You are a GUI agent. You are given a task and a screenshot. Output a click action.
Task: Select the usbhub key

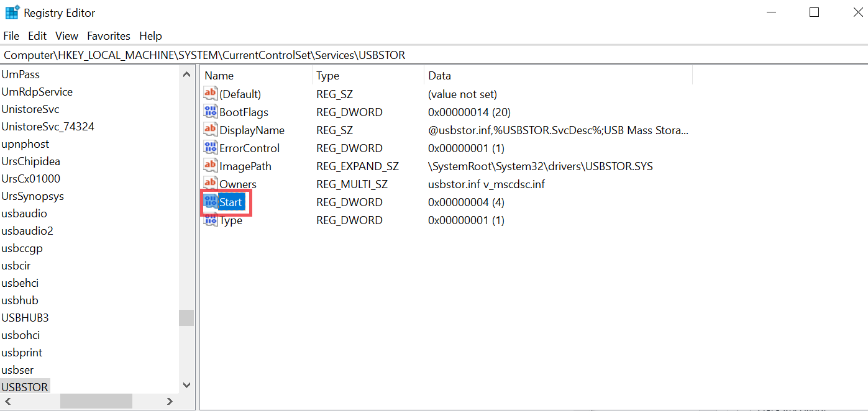point(20,300)
